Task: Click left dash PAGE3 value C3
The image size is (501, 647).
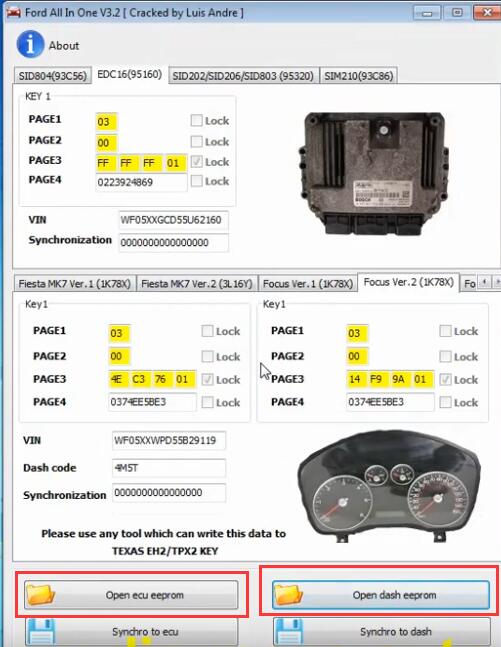Action: coord(140,379)
